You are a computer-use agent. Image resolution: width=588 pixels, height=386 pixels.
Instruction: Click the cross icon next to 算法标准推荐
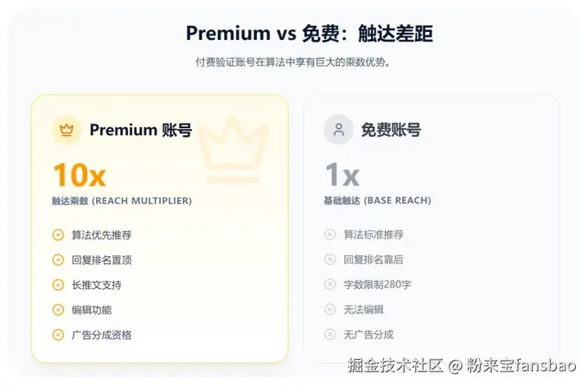329,235
